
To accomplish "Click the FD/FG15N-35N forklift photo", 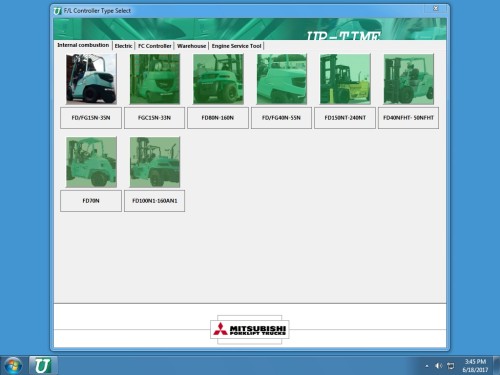I will [91, 79].
